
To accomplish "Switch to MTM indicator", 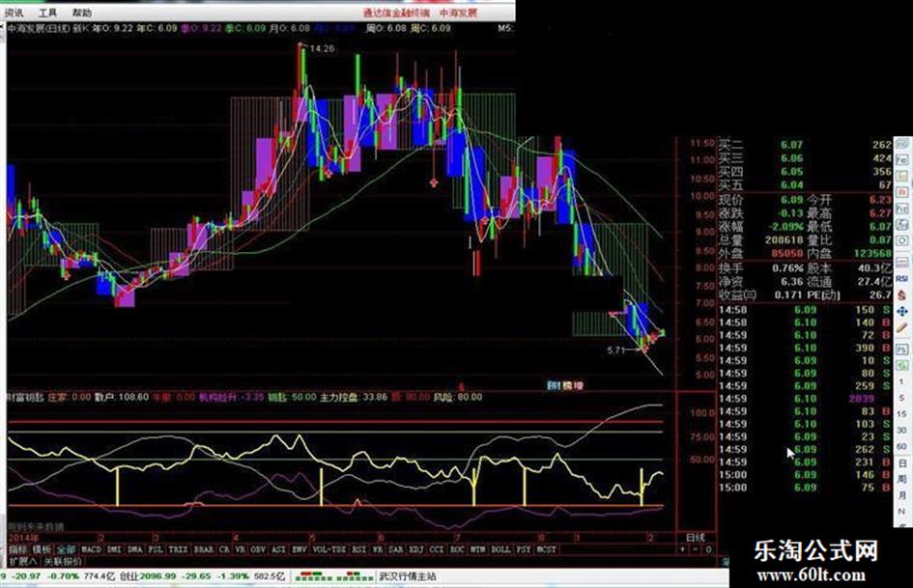I will [478, 549].
